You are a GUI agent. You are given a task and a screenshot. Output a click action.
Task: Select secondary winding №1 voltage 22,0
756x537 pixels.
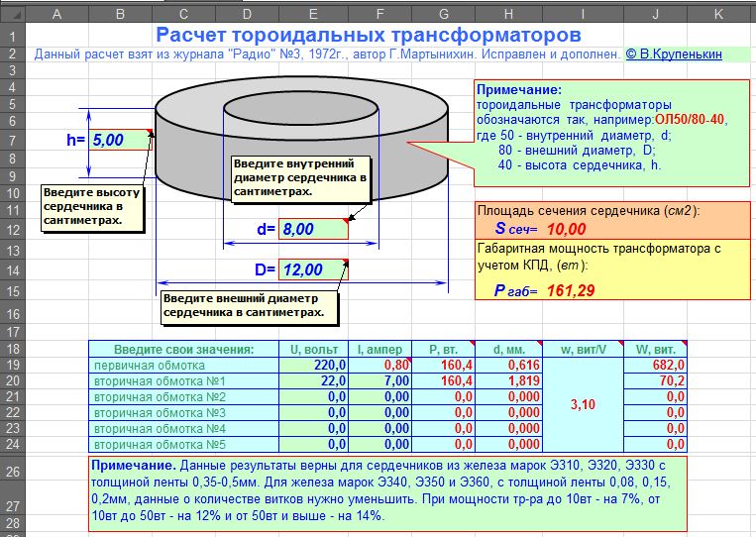(x=313, y=380)
